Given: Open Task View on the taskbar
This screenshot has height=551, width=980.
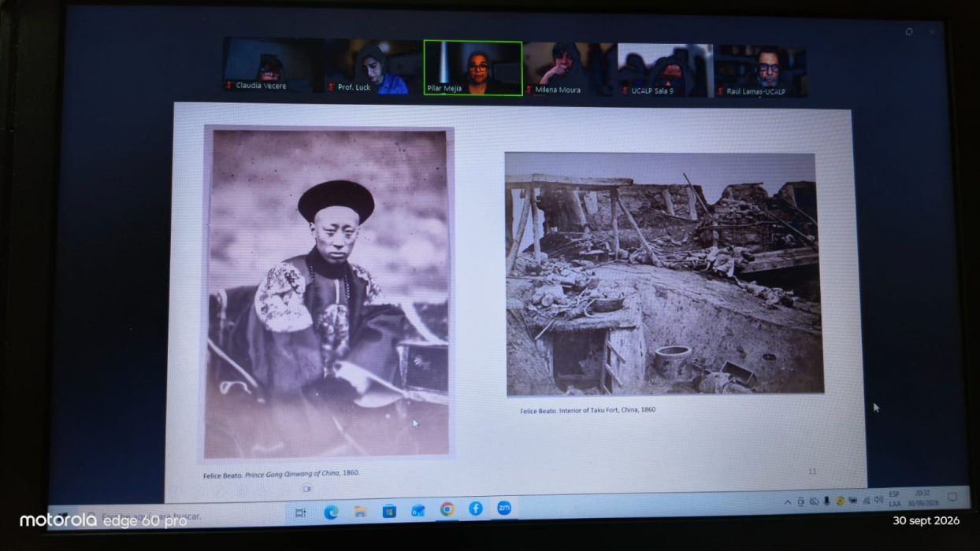Looking at the screenshot, I should click(300, 512).
